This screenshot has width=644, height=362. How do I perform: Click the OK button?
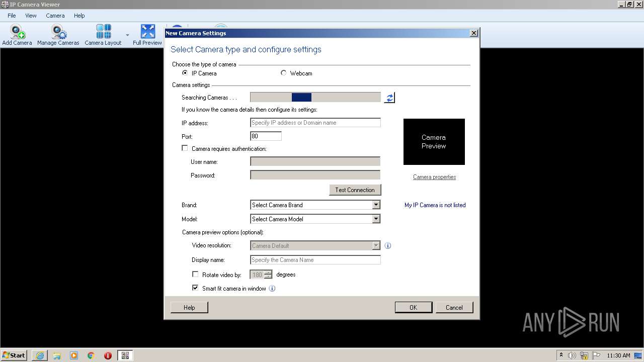tap(413, 308)
